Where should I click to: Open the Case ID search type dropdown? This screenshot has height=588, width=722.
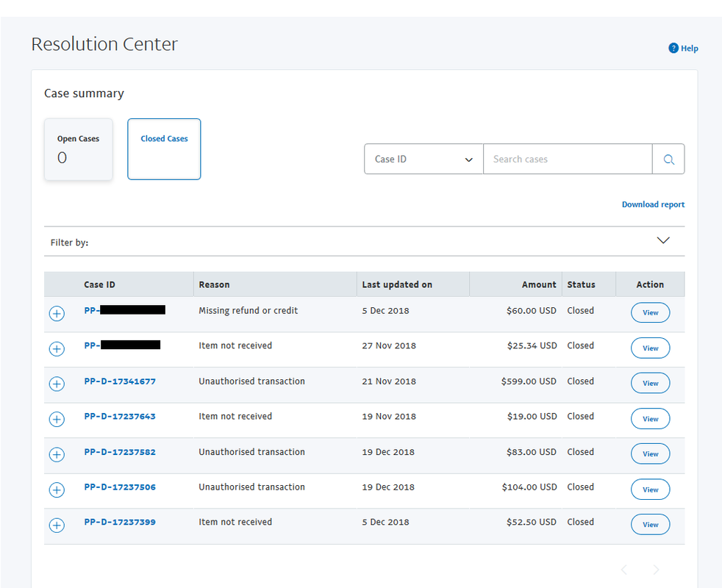pyautogui.click(x=423, y=159)
